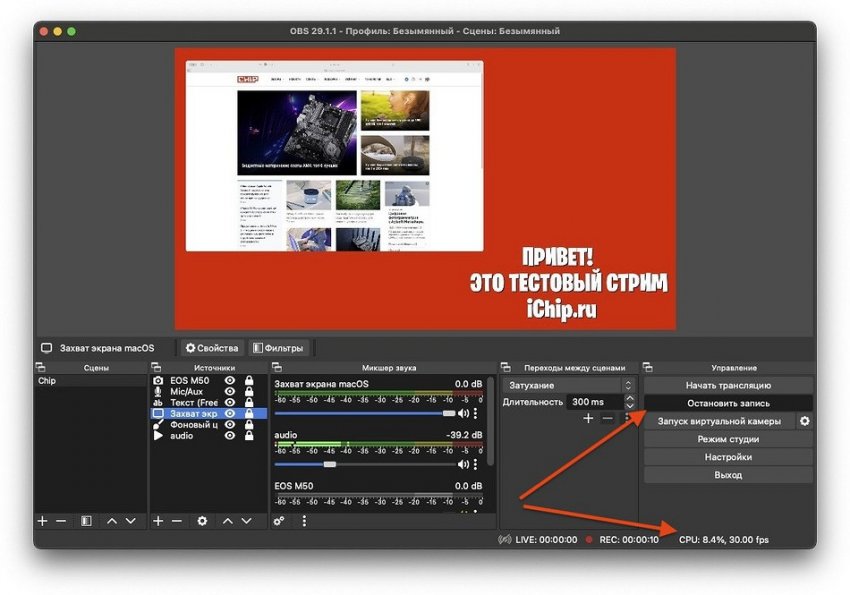
Task: Click Остановить запись button
Action: [727, 403]
